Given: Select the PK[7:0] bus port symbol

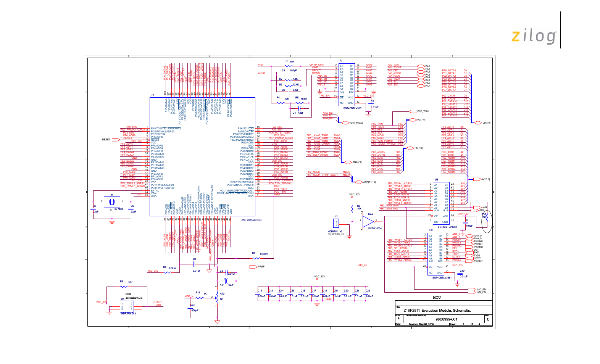Looking at the screenshot, I should click(410, 148).
